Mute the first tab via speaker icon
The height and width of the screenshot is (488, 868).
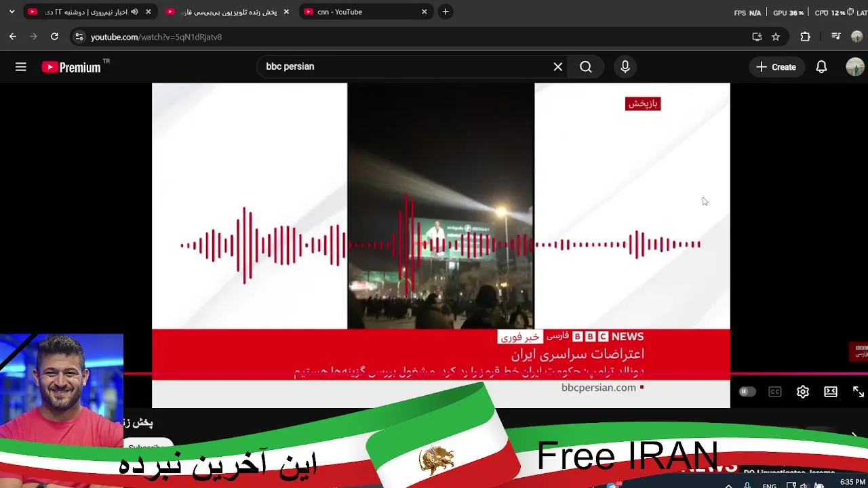pos(134,12)
